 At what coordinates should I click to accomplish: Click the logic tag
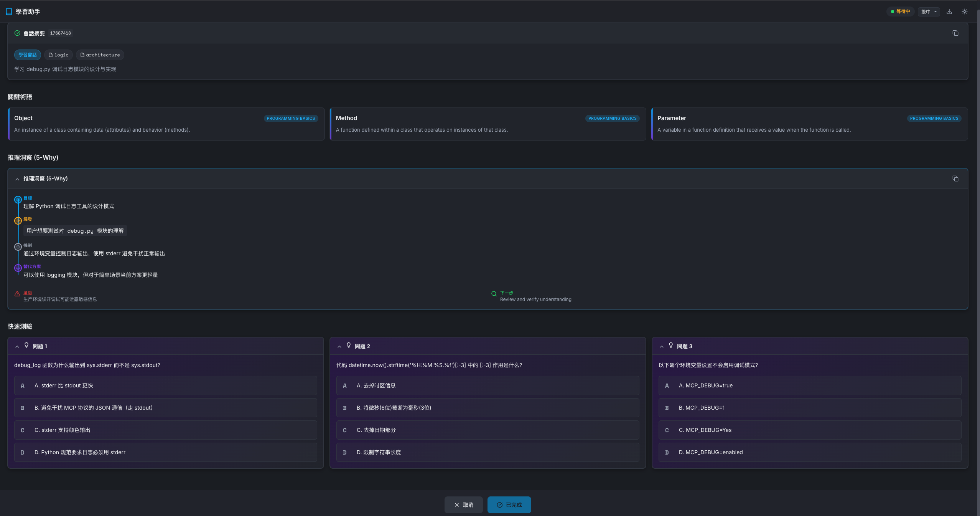coord(58,55)
